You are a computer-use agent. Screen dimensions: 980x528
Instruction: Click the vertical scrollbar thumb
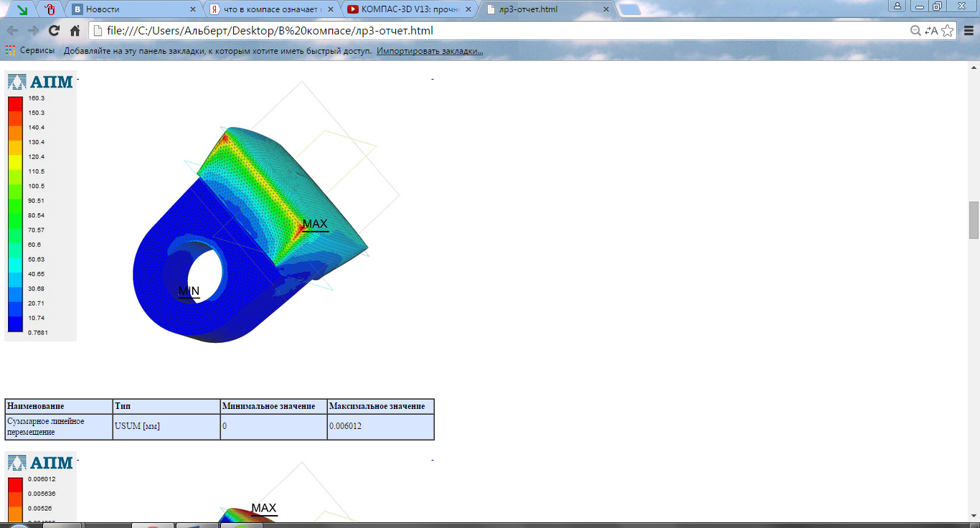(x=974, y=220)
